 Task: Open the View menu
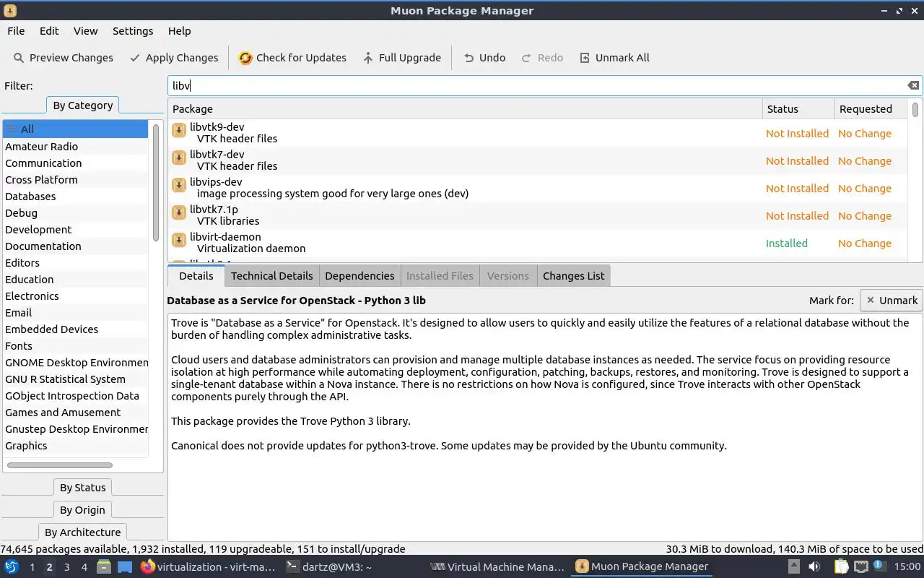tap(85, 31)
